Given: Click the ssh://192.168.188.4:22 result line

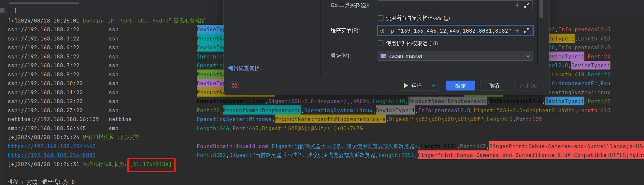Looking at the screenshot, I should (x=44, y=47).
